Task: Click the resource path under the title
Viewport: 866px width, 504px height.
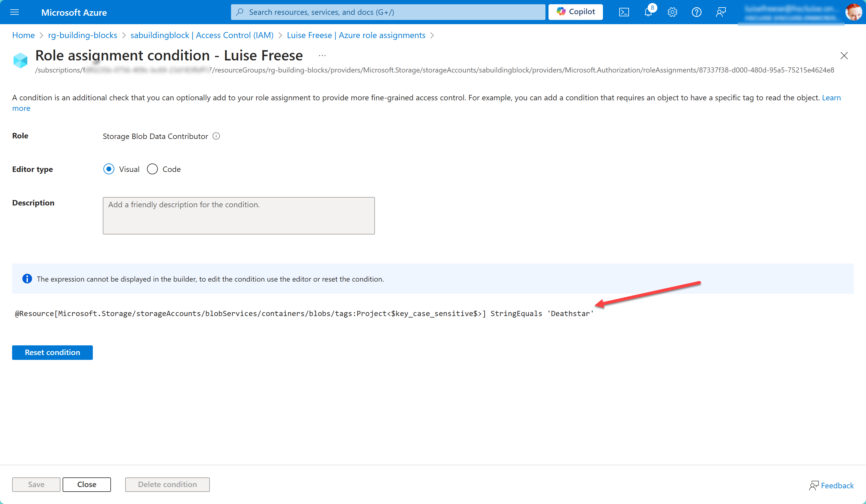Action: tap(435, 70)
